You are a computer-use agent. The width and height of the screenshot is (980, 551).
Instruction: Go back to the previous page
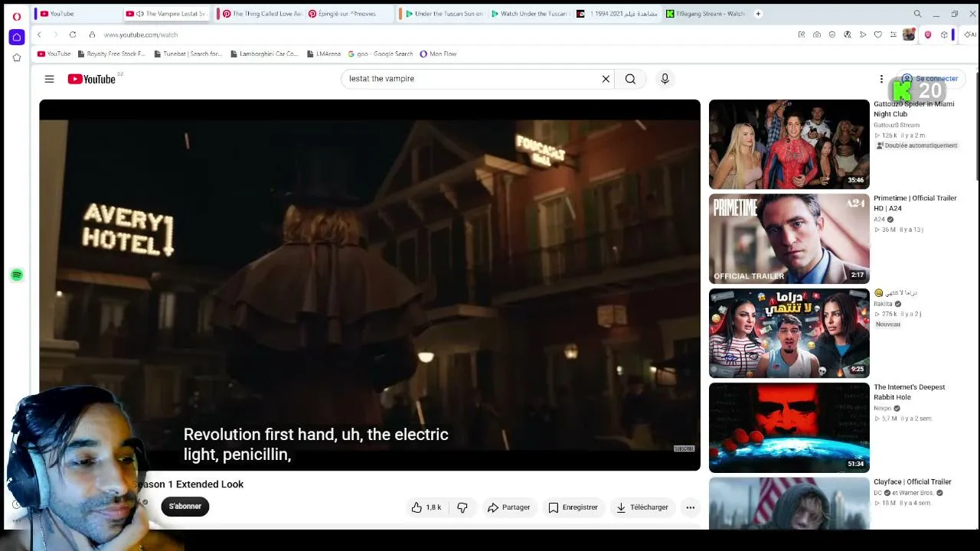pos(39,34)
